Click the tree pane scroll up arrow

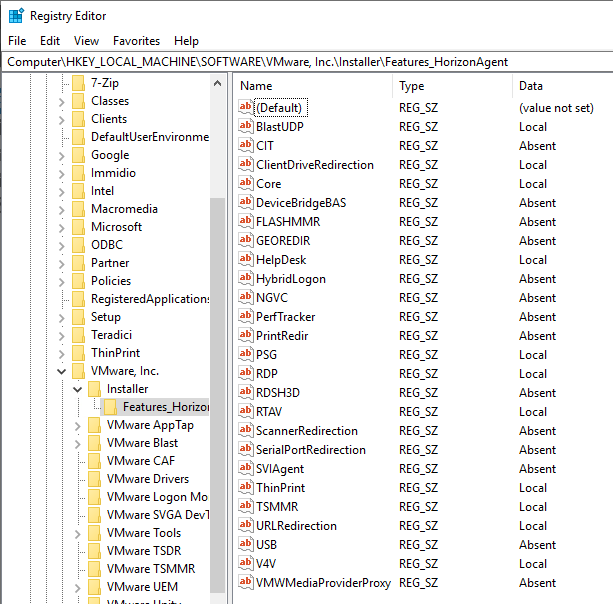217,83
